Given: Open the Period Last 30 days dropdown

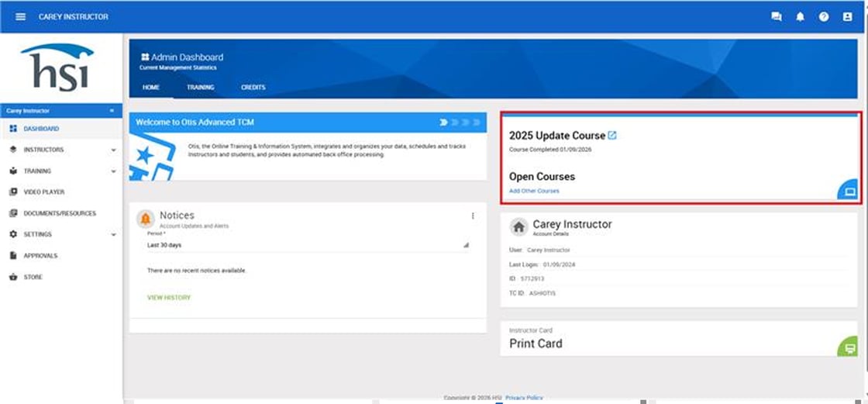Looking at the screenshot, I should coord(308,245).
